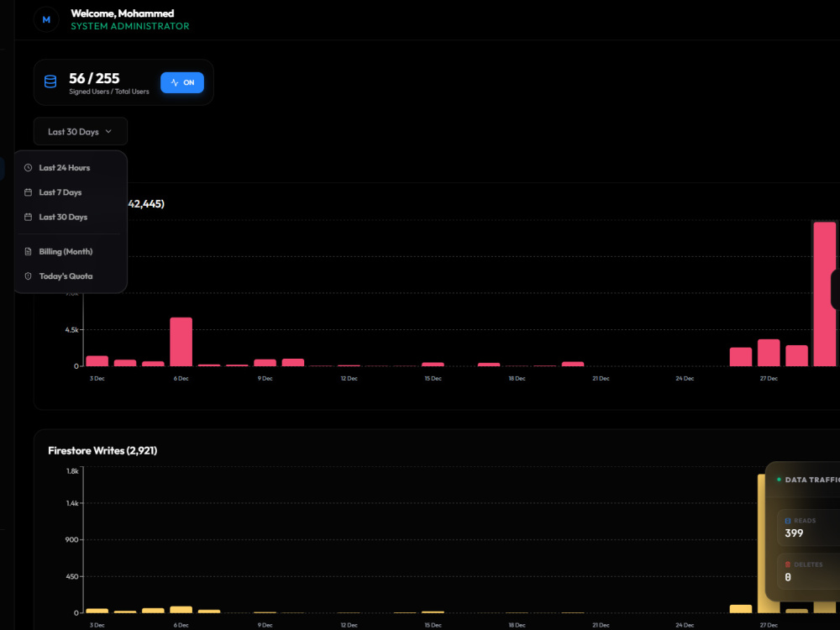This screenshot has width=840, height=630.
Task: Click the 3 Dec yellow writes bar
Action: pyautogui.click(x=97, y=611)
